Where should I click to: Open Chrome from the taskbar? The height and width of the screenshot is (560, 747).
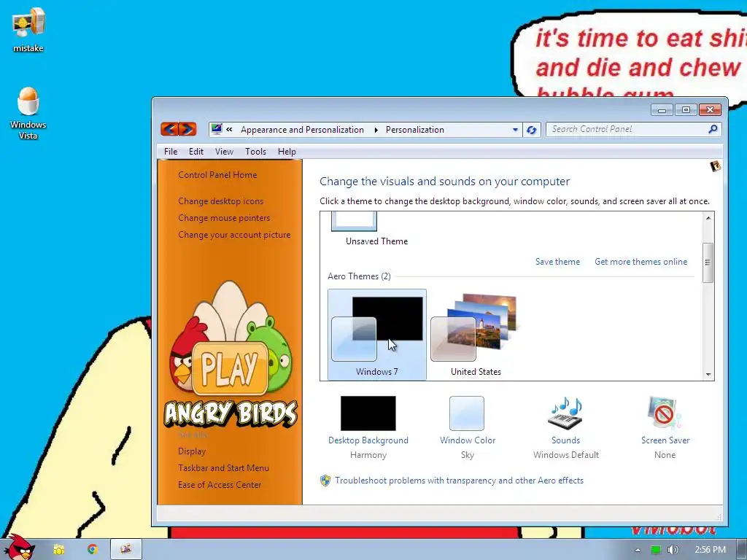pos(93,550)
